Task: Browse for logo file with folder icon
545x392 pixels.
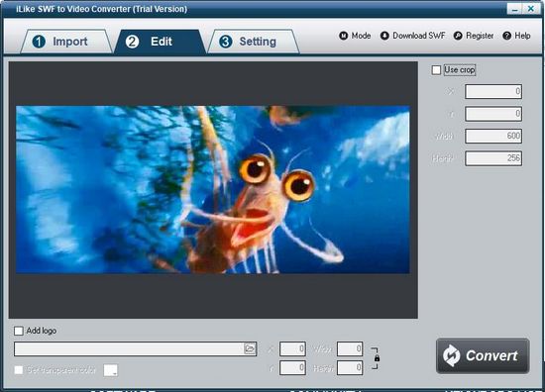Action: point(250,348)
